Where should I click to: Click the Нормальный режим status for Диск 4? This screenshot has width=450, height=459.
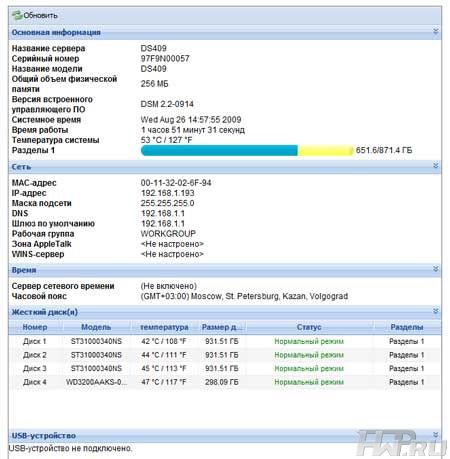pos(309,382)
